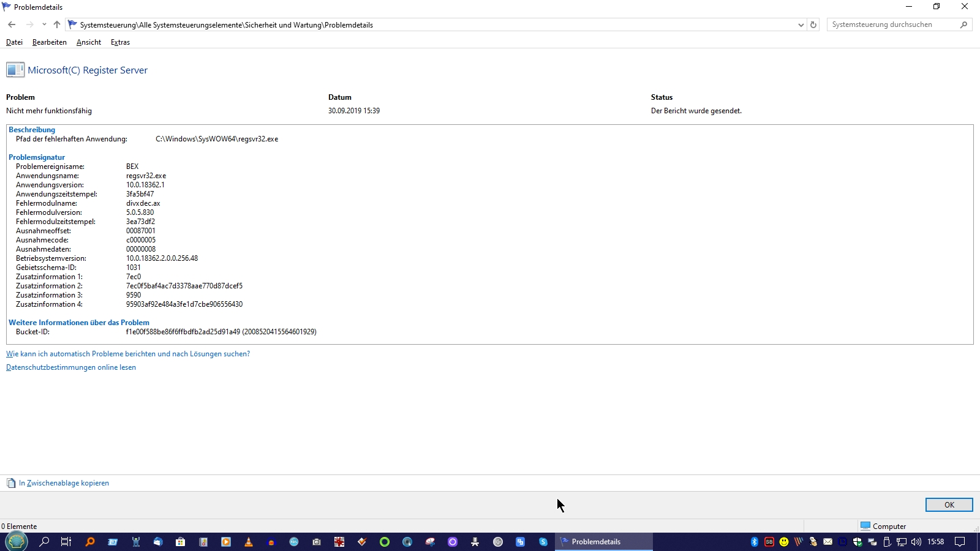The width and height of the screenshot is (980, 551).
Task: Click the Start button on taskbar
Action: (x=17, y=542)
